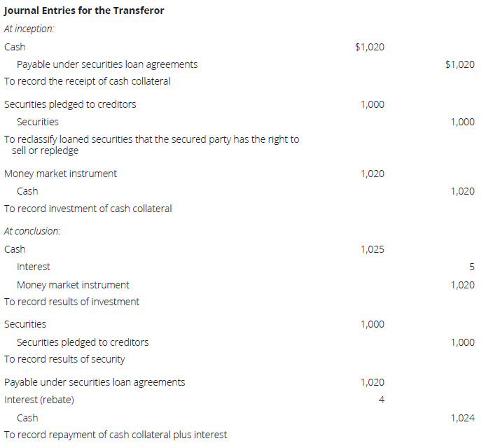Click 'Money market instrument' debit line at inception
Viewport: 486px width, 448px height.
60,174
